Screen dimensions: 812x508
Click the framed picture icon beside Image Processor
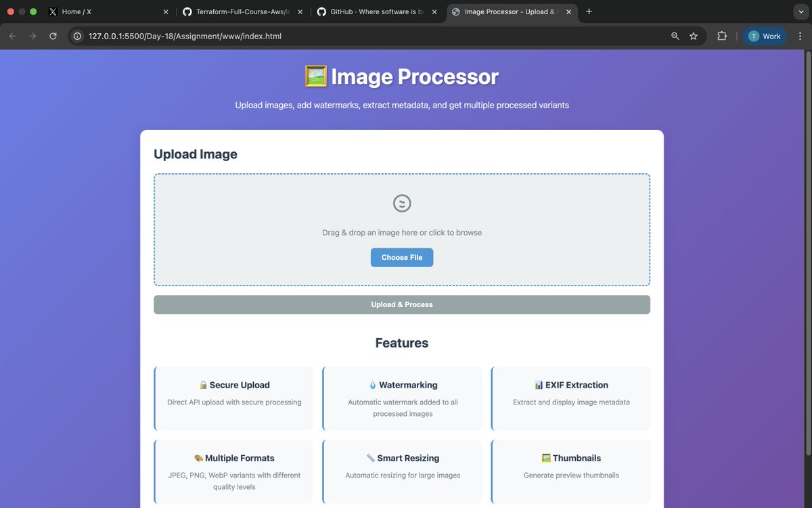click(316, 76)
